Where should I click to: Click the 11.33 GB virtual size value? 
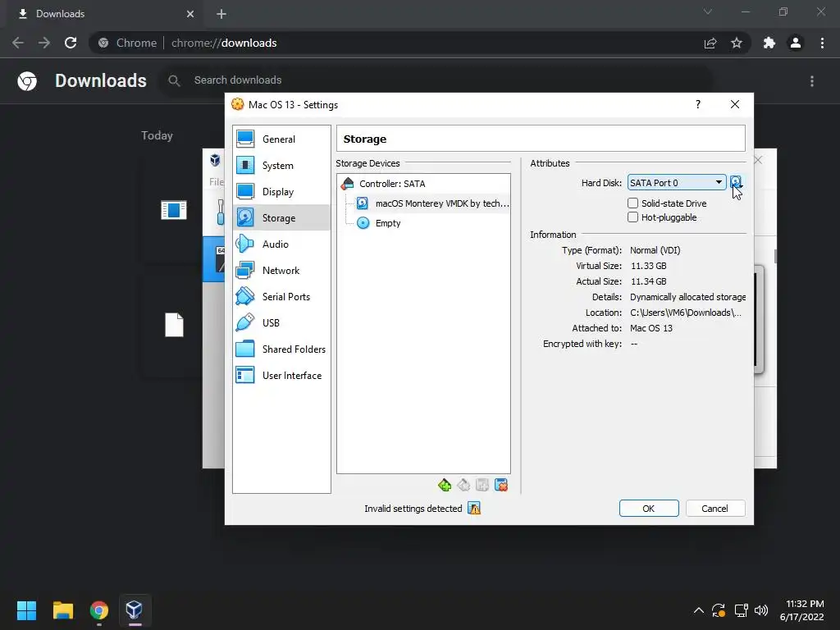point(648,266)
